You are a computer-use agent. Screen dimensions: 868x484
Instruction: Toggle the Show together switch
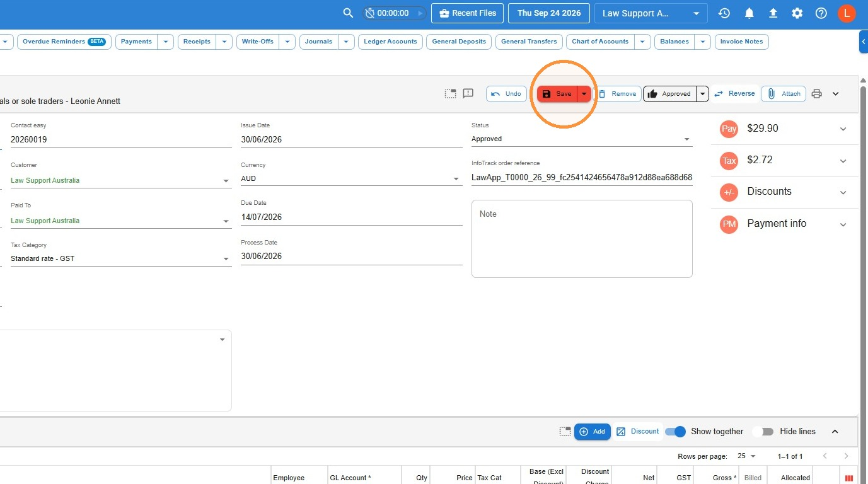pyautogui.click(x=675, y=432)
